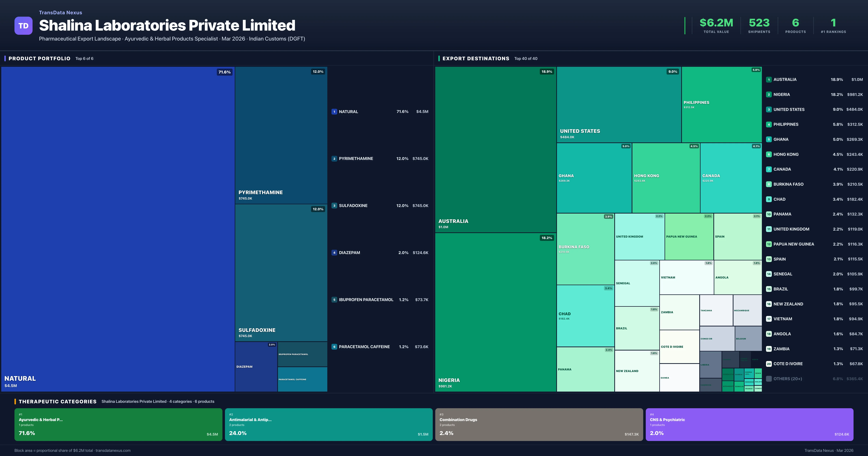868x456 pixels.
Task: Click transdatanexus.com footer link
Action: tap(113, 450)
